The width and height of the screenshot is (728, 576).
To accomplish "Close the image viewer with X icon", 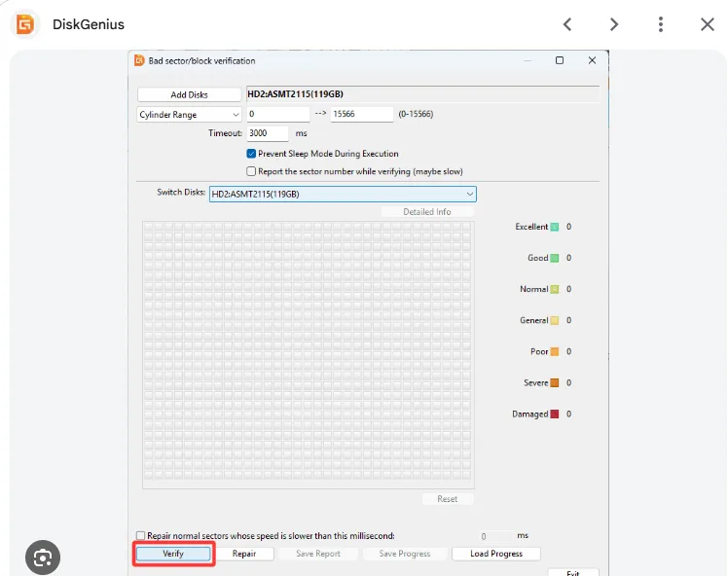I will [708, 24].
